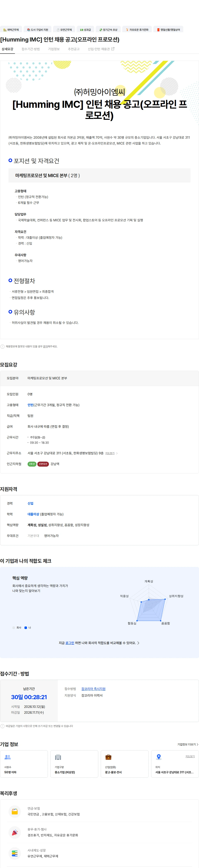The width and height of the screenshot is (199, 868).
Task: Click the blue 대졸이상 education text
Action: pos(33,514)
